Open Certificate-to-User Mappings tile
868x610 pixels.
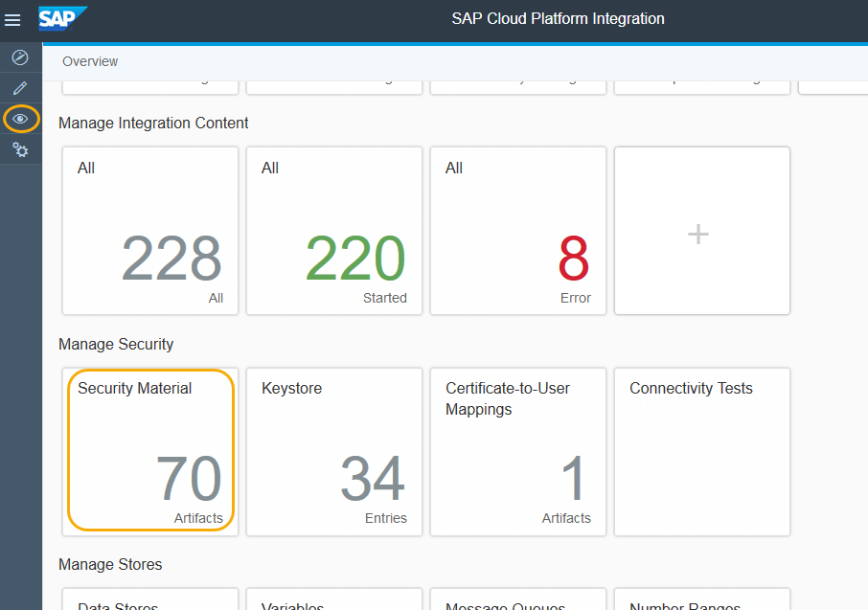pyautogui.click(x=518, y=452)
